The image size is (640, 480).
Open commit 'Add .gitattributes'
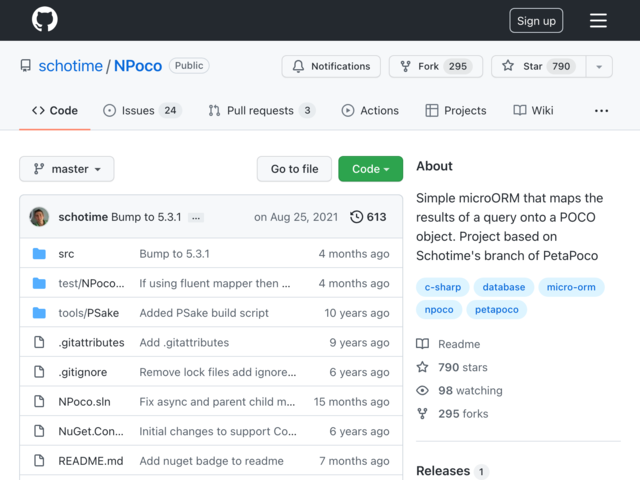click(184, 342)
